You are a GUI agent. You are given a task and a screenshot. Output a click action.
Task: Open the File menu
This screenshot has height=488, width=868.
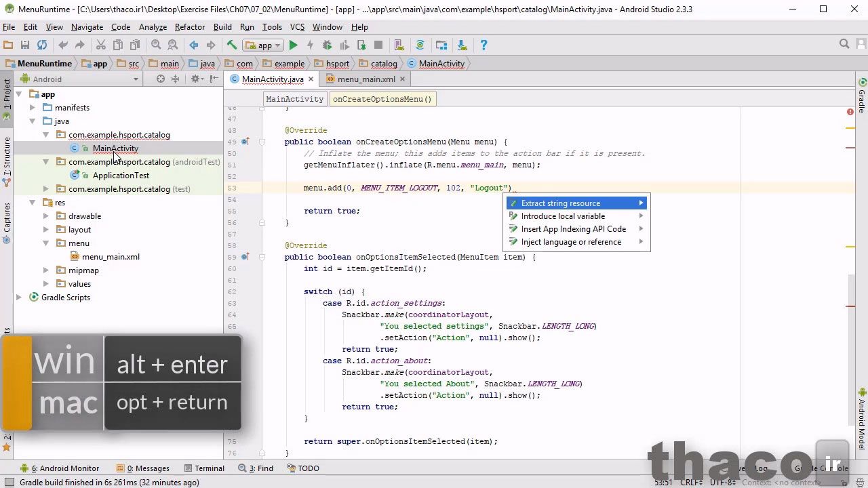(9, 27)
